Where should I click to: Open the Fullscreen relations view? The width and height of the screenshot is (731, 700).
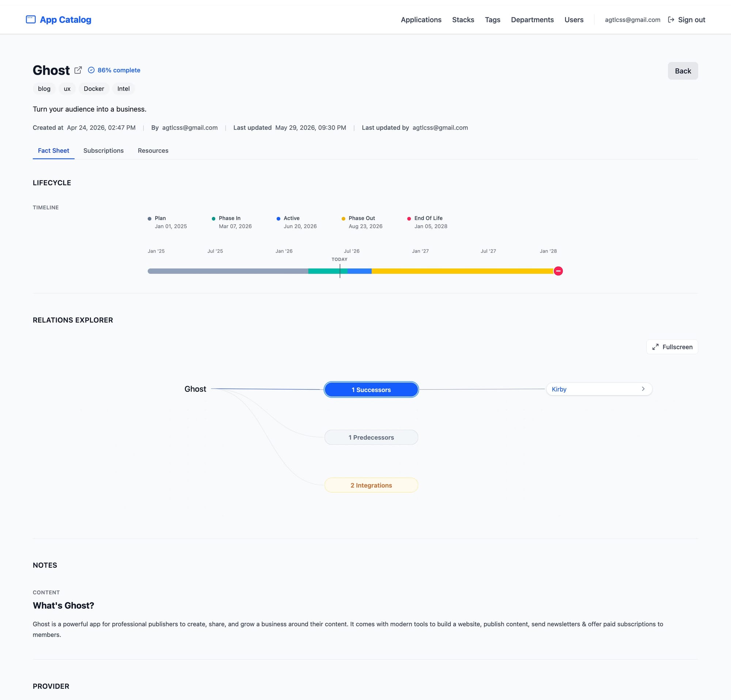[672, 347]
